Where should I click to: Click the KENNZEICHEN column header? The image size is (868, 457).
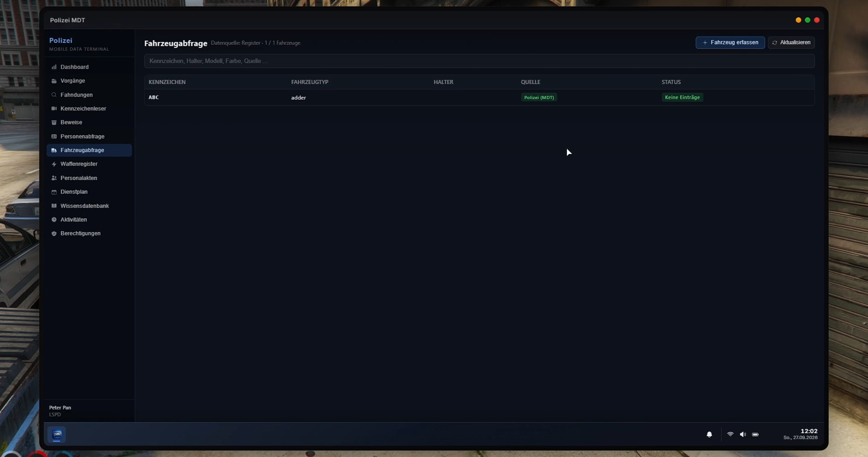[167, 82]
